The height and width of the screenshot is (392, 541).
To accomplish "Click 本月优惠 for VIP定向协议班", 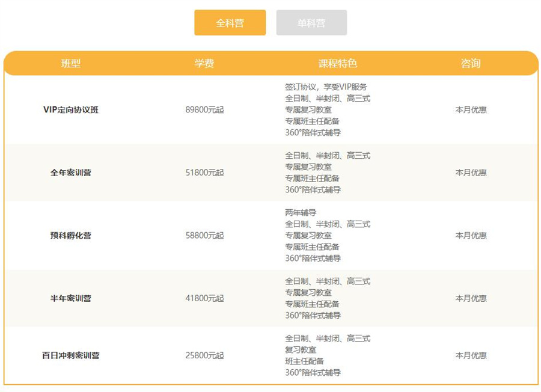I will pyautogui.click(x=472, y=110).
